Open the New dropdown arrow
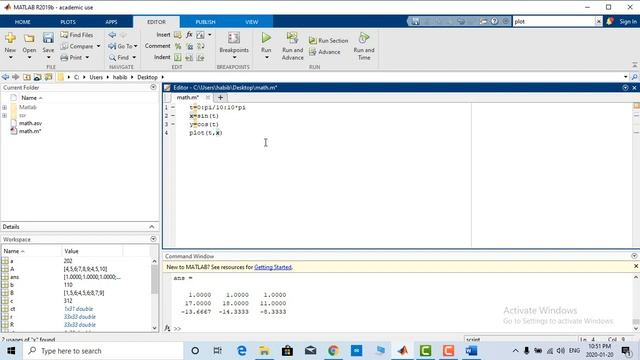The image size is (640, 360). (x=10, y=58)
